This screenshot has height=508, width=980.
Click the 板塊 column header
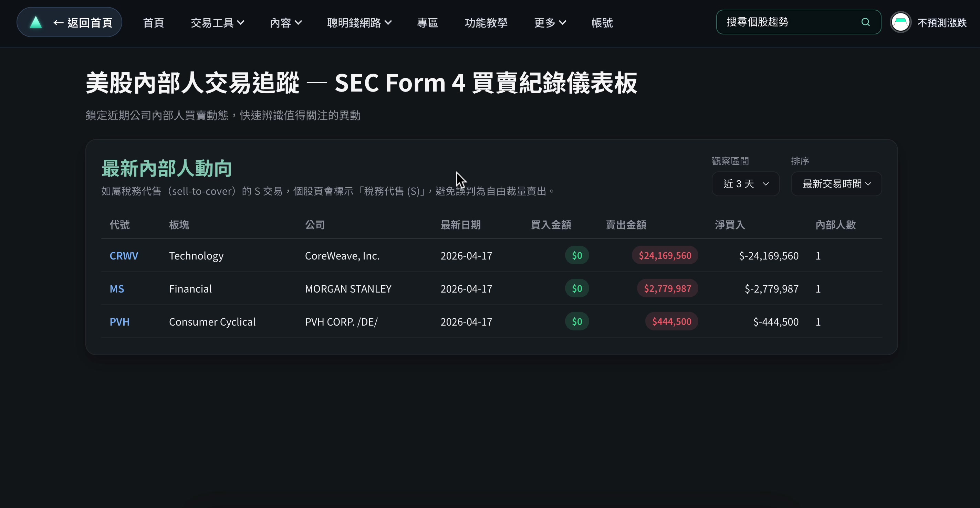pyautogui.click(x=179, y=225)
